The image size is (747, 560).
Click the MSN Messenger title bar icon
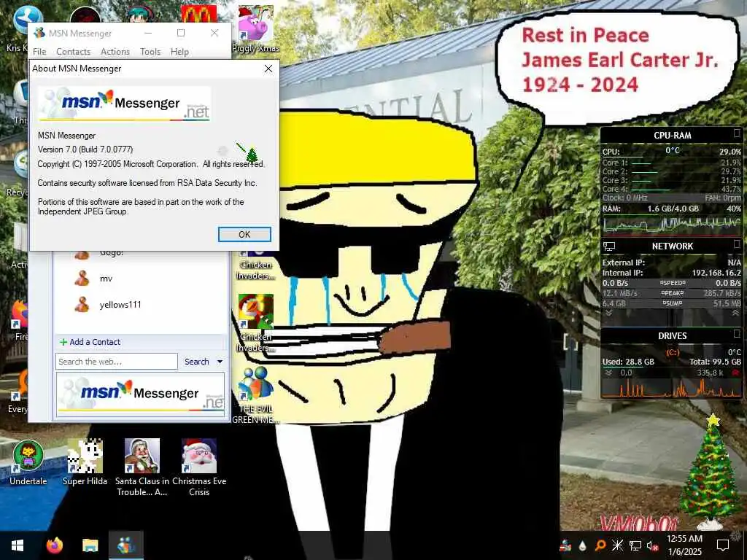point(39,33)
